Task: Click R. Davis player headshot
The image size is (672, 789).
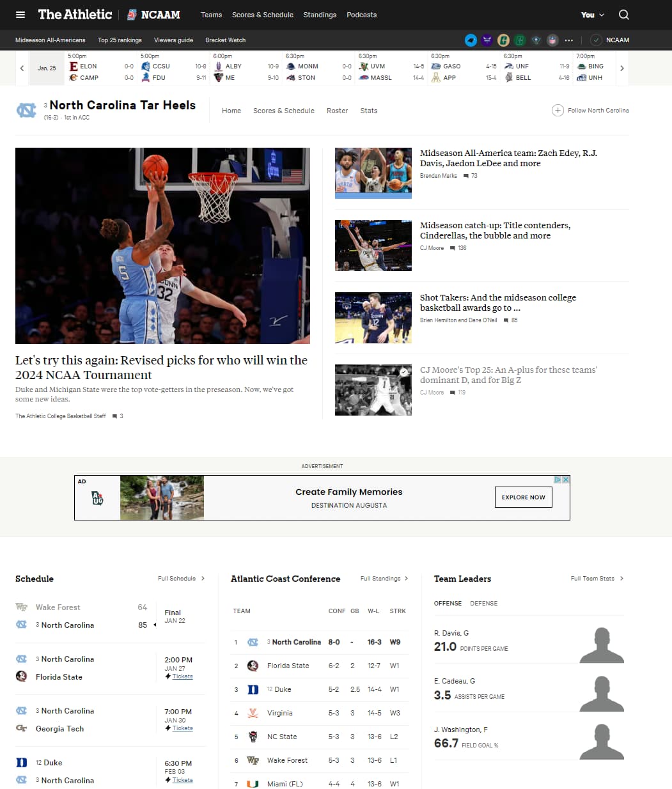Action: click(x=602, y=645)
